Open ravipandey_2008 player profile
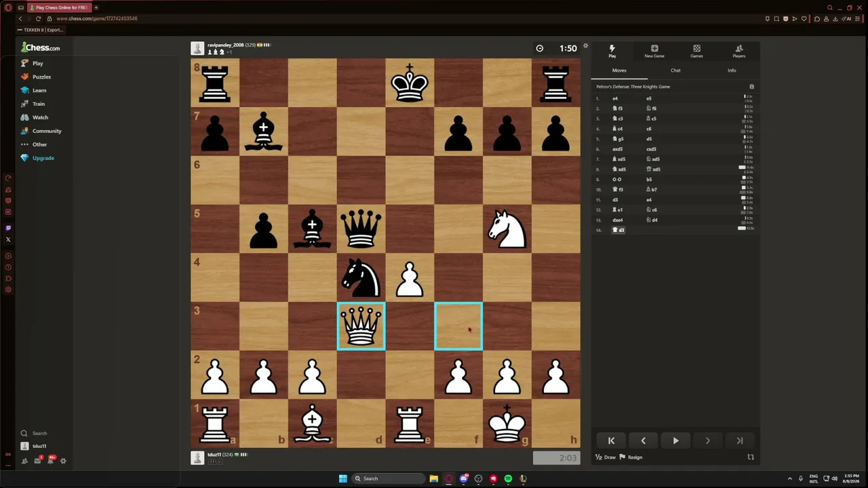The width and height of the screenshot is (868, 488). (x=225, y=45)
